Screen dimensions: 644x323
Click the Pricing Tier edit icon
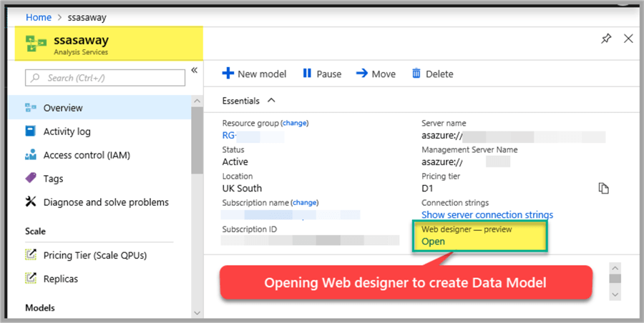31,254
